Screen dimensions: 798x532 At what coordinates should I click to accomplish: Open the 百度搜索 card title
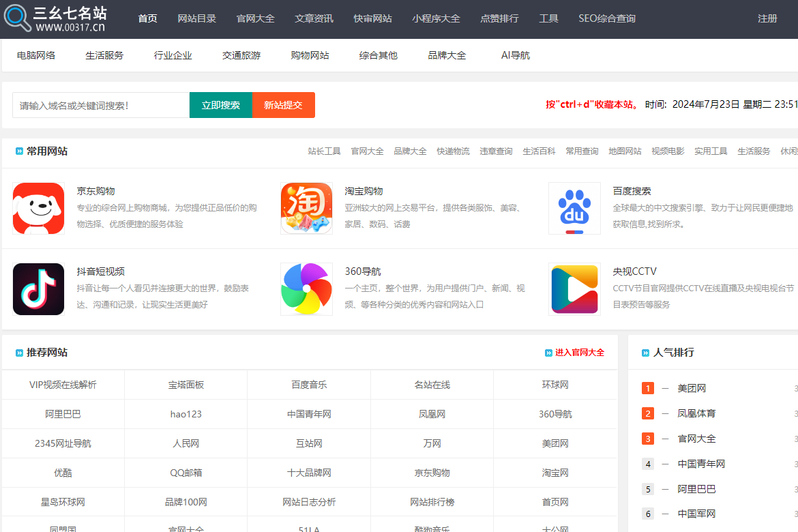[x=632, y=192]
